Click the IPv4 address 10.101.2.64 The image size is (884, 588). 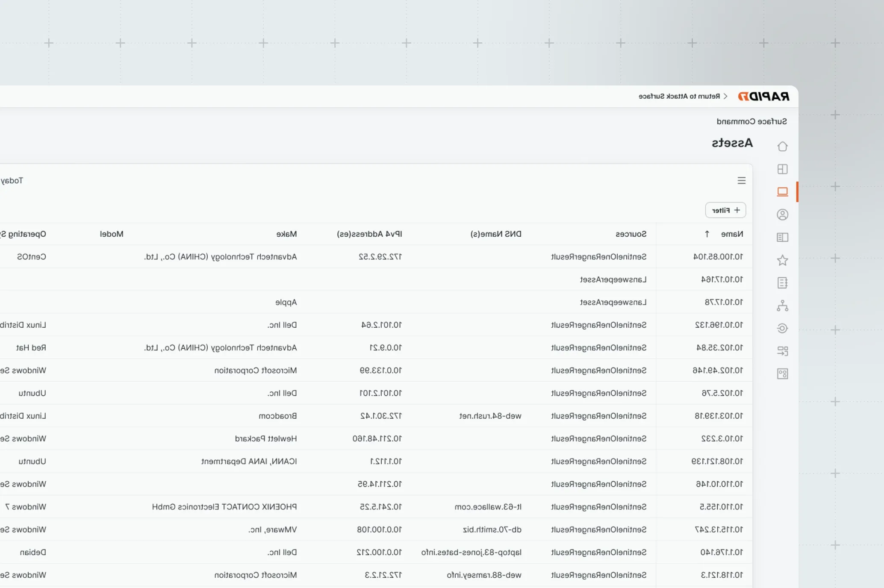pyautogui.click(x=381, y=325)
